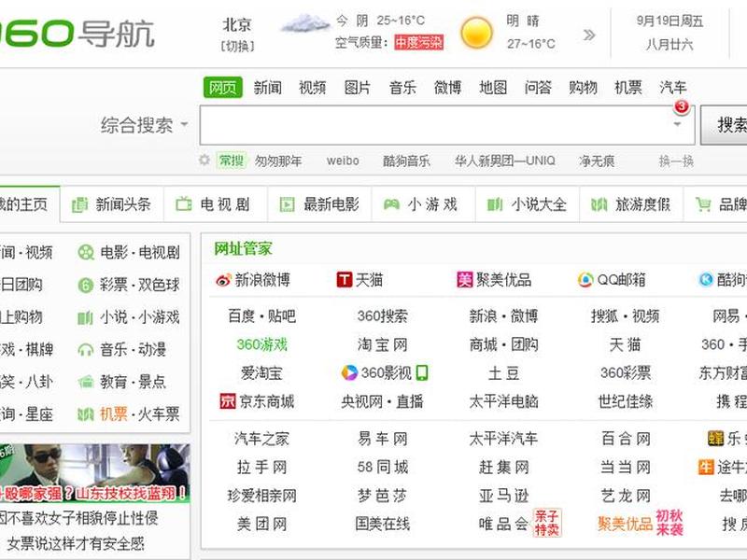The image size is (747, 560).
Task: Click the colorful play icon beside 360影视
Action: pyautogui.click(x=349, y=372)
